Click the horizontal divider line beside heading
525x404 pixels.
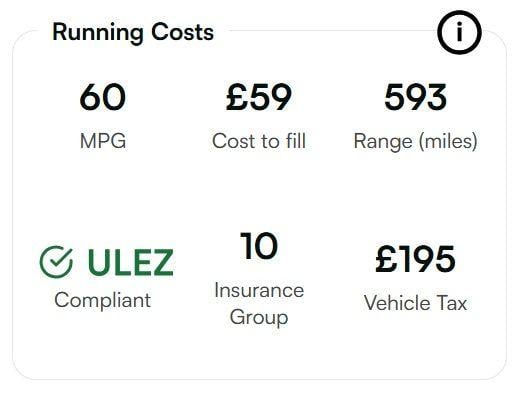[x=333, y=30]
